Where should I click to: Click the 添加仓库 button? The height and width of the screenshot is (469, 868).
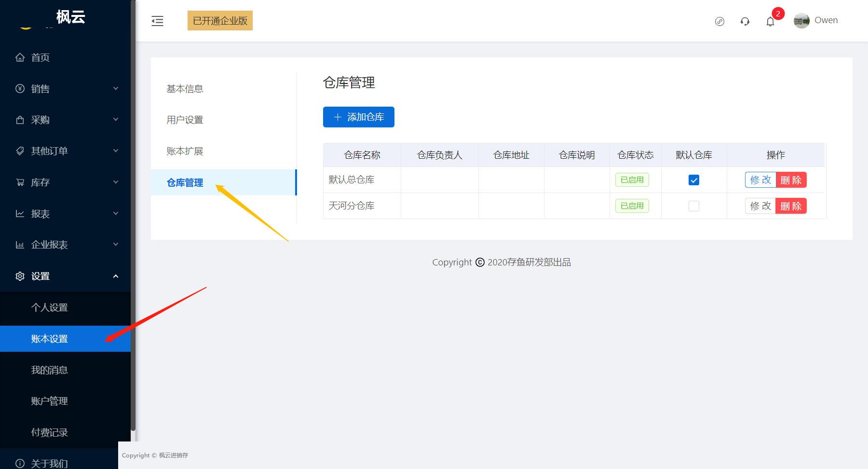point(359,117)
